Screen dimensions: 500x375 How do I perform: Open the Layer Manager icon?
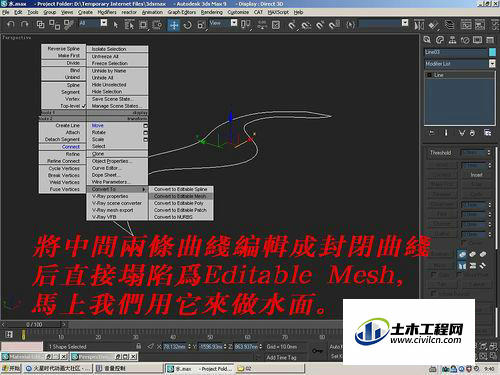tap(450, 25)
